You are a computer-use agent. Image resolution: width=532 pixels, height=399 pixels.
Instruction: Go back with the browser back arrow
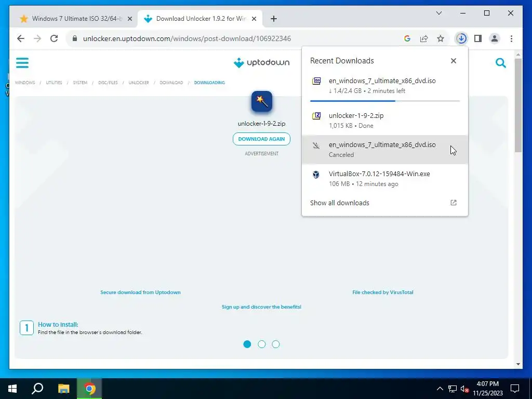[21, 38]
